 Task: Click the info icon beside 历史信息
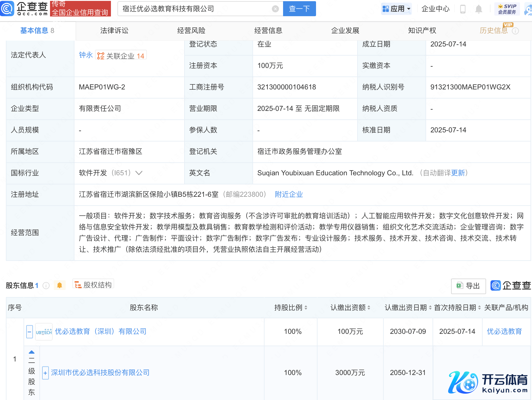515,31
